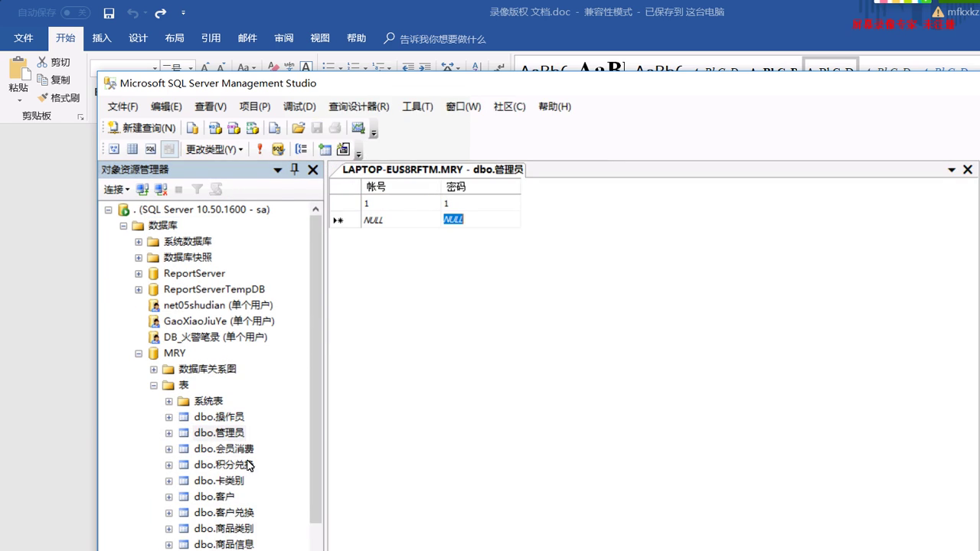Close the Object Explorer panel
Screen dimensions: 980x551
313,170
